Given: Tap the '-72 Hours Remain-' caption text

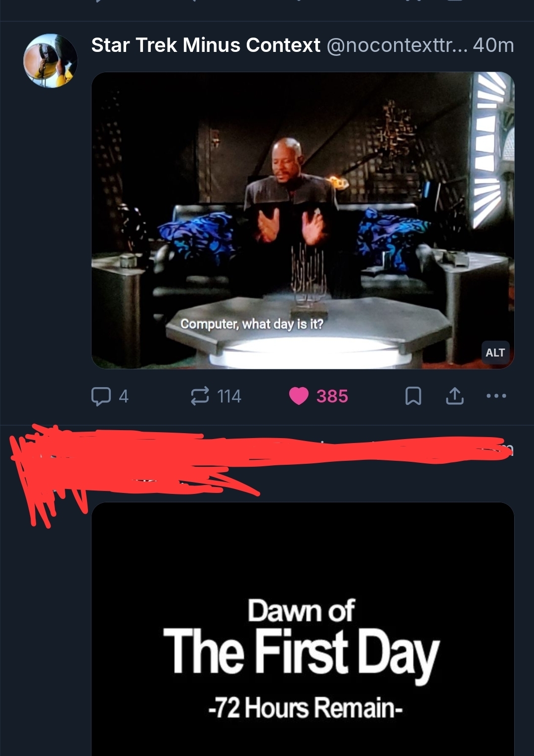Looking at the screenshot, I should coord(305,708).
